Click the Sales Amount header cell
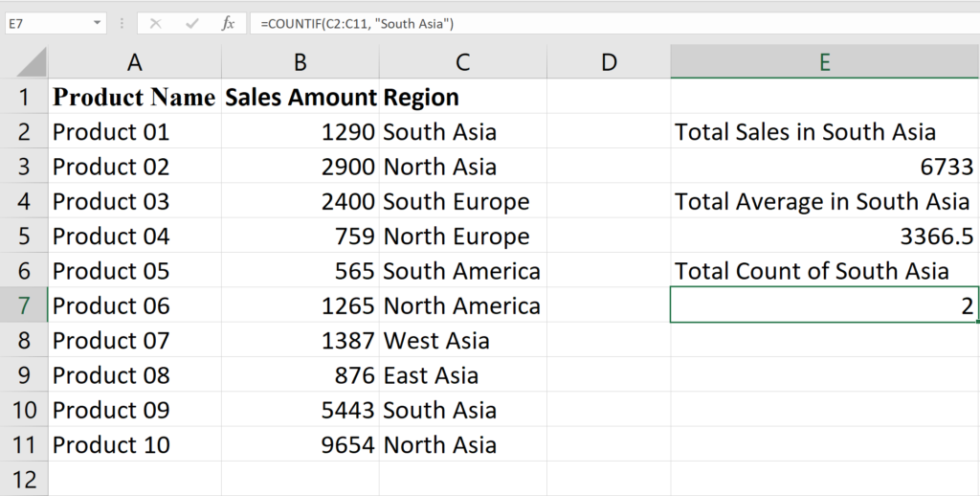This screenshot has width=980, height=496. point(300,97)
